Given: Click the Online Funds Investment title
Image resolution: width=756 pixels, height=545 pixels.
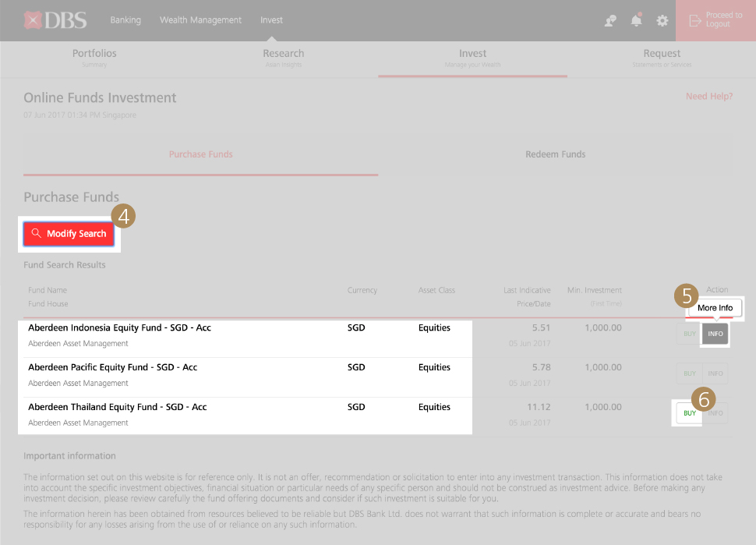Looking at the screenshot, I should pyautogui.click(x=100, y=98).
